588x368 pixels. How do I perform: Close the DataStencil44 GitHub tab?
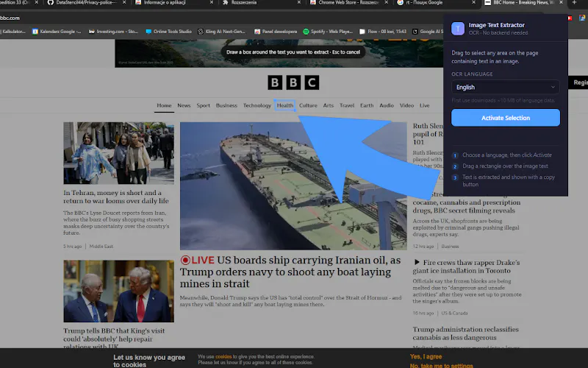(x=124, y=2)
